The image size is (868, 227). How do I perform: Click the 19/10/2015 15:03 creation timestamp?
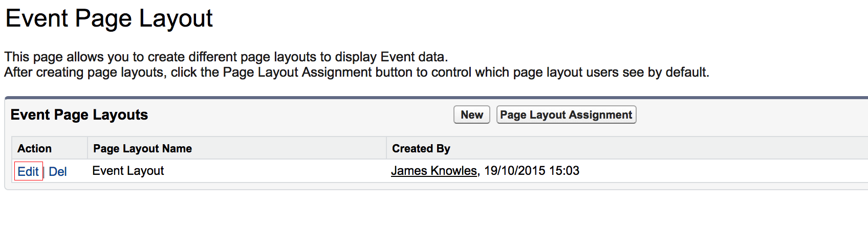(532, 171)
